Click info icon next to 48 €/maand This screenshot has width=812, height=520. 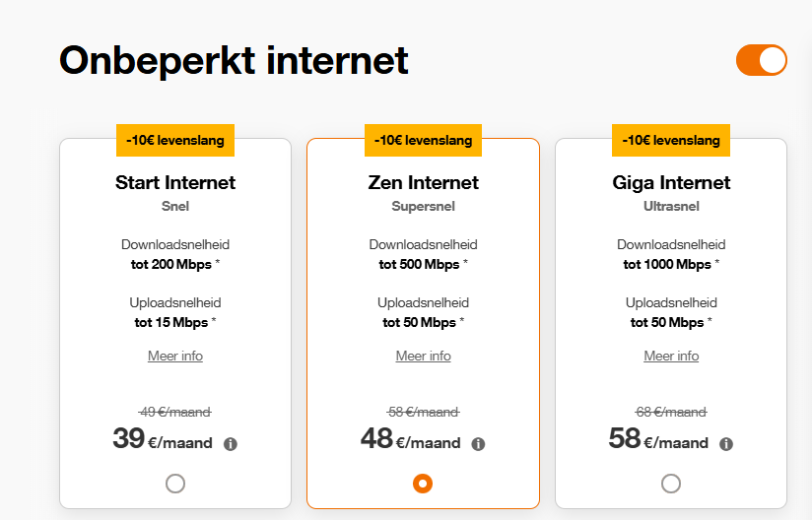478,444
